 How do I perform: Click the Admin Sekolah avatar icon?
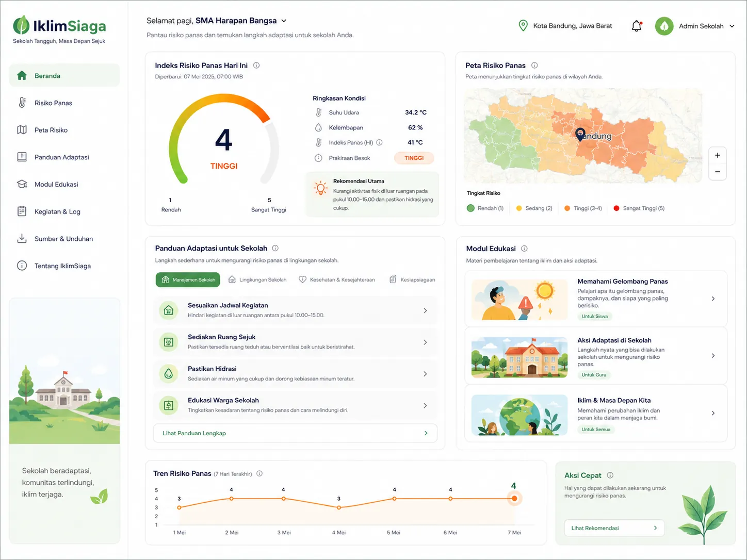(664, 26)
